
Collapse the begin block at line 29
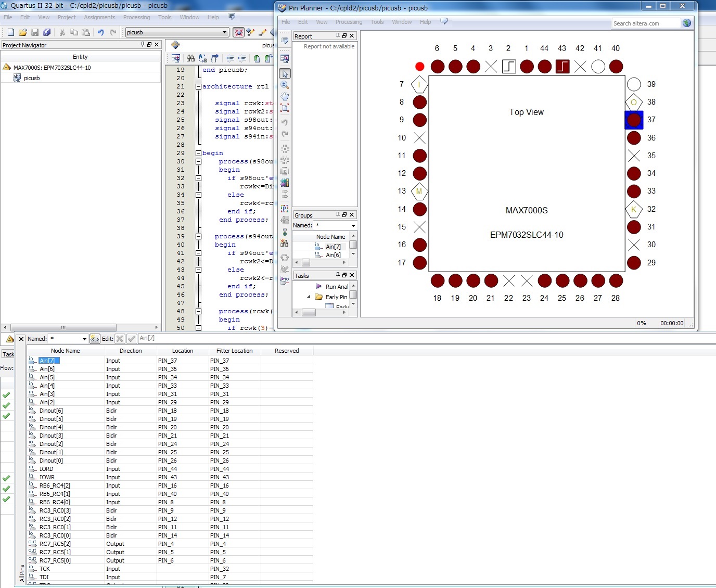(198, 153)
